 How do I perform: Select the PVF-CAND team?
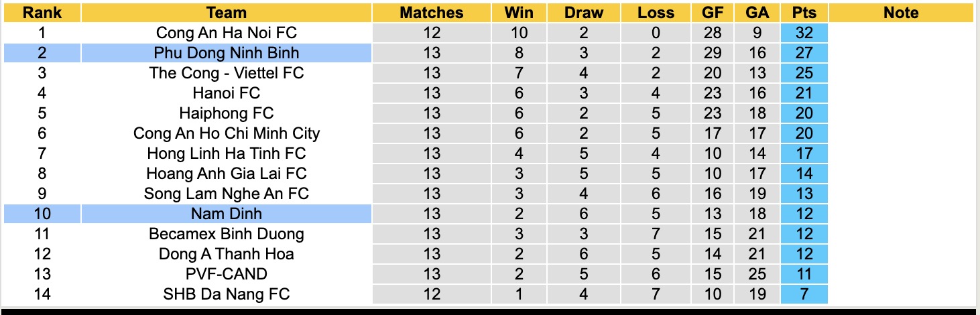[x=226, y=274]
